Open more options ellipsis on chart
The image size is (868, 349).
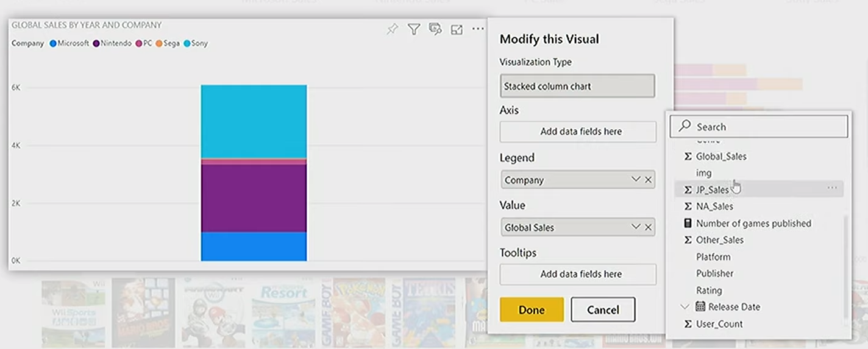478,29
